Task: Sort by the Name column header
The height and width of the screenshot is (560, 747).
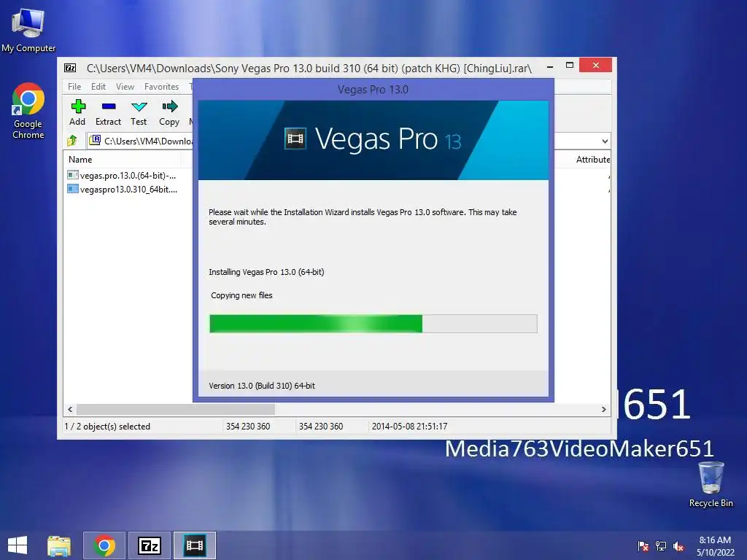Action: (80, 160)
